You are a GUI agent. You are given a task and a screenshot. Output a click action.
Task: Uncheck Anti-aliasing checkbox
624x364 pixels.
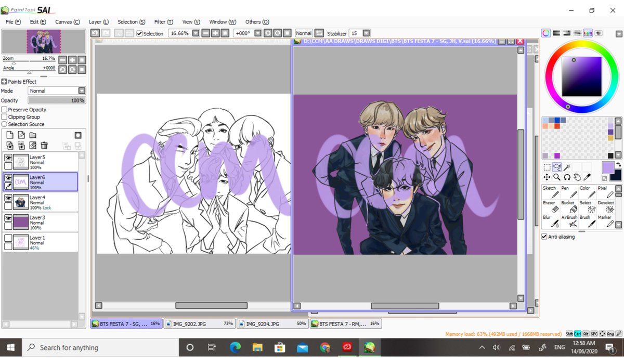pyautogui.click(x=544, y=237)
